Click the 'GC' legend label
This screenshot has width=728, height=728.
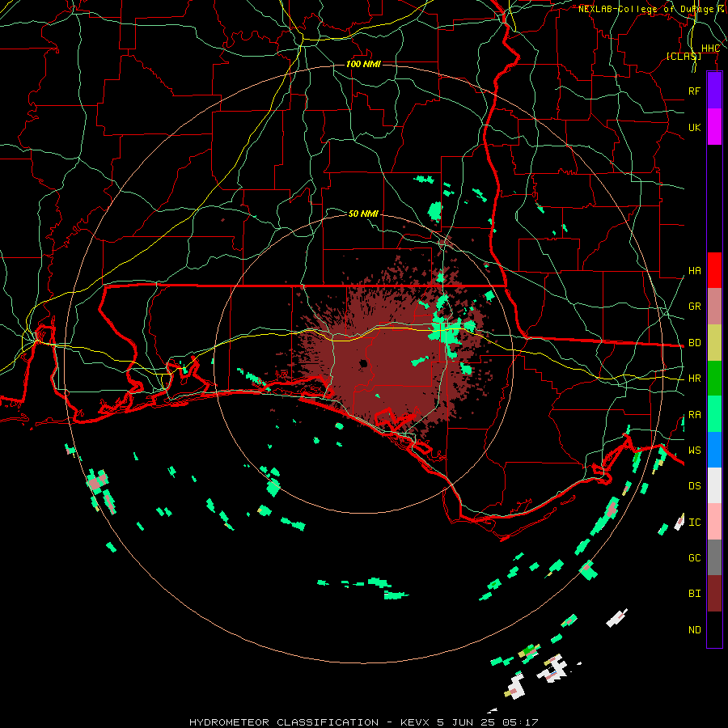click(x=694, y=558)
